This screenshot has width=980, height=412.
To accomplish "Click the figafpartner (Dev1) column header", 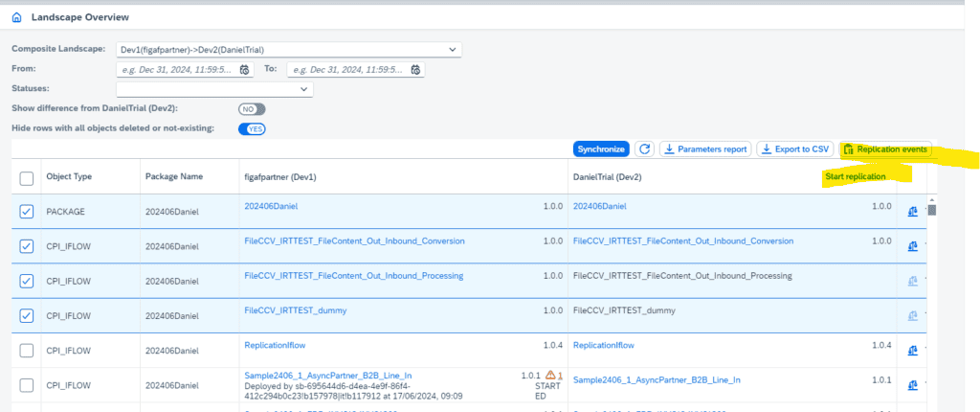I will click(x=280, y=176).
